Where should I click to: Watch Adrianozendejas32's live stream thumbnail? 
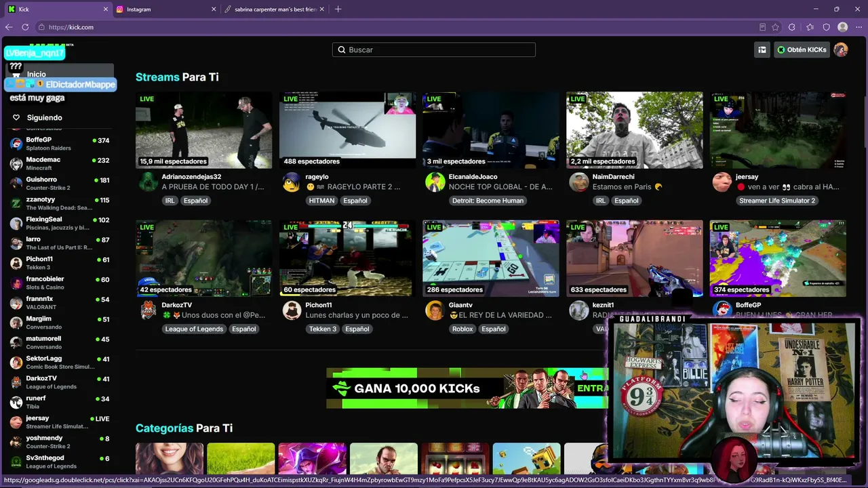203,130
